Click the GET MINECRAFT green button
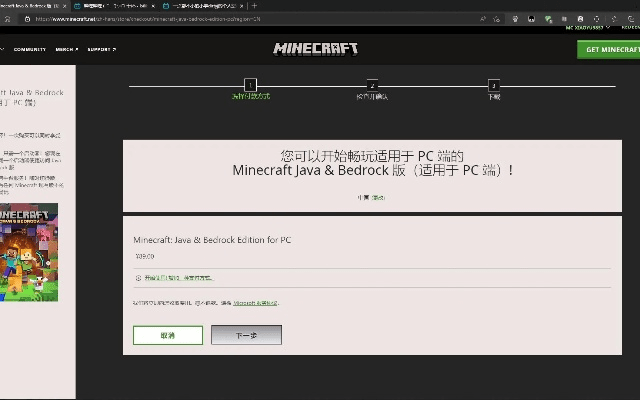The height and width of the screenshot is (400, 640). [609, 49]
